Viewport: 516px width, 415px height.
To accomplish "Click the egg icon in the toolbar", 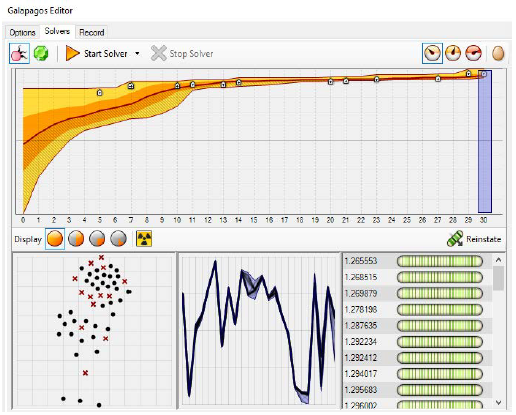I will click(498, 53).
